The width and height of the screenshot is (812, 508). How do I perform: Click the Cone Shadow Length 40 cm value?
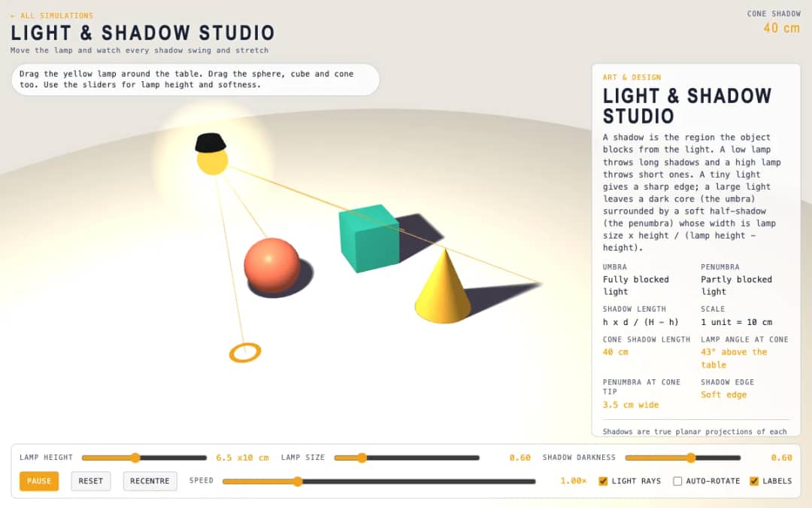[615, 352]
